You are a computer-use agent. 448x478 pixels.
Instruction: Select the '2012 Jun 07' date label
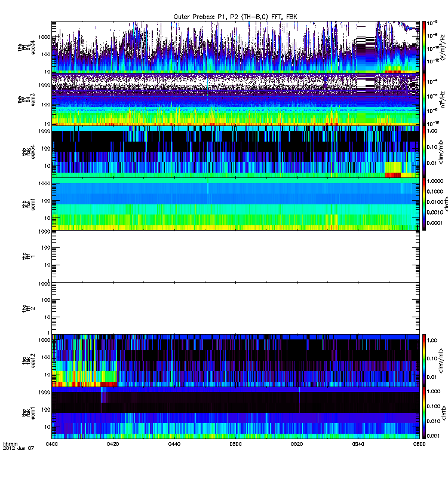pyautogui.click(x=19, y=448)
